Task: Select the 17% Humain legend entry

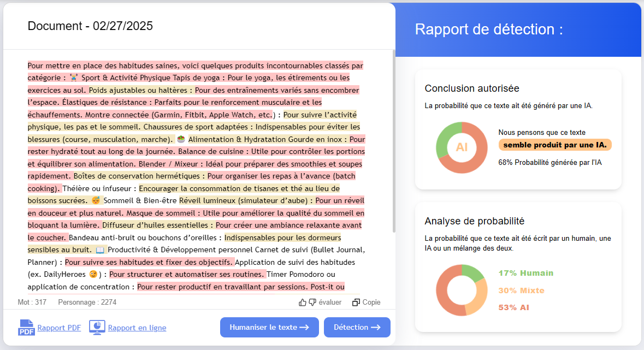Action: point(525,273)
